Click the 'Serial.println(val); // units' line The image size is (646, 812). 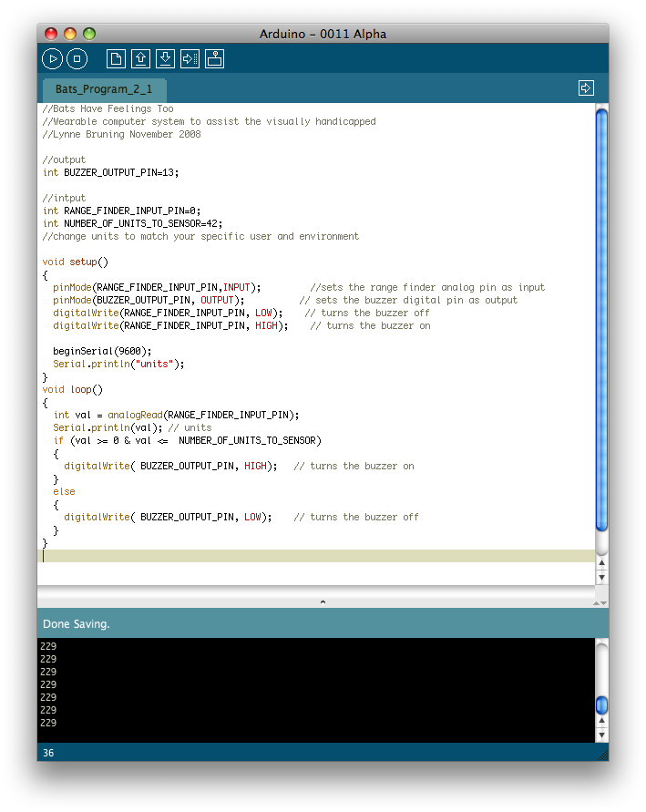(132, 427)
